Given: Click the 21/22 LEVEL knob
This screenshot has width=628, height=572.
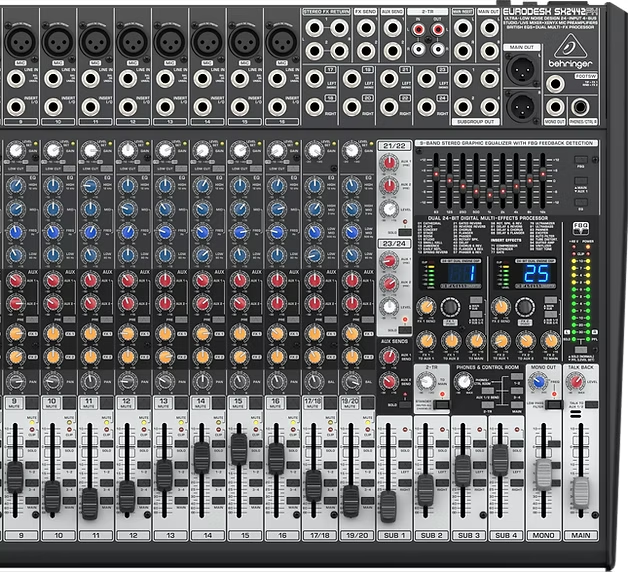Looking at the screenshot, I should [x=389, y=209].
